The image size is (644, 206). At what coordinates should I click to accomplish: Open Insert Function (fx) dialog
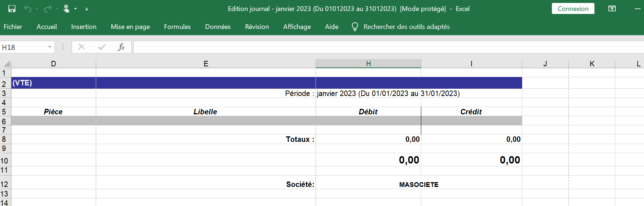pos(121,47)
